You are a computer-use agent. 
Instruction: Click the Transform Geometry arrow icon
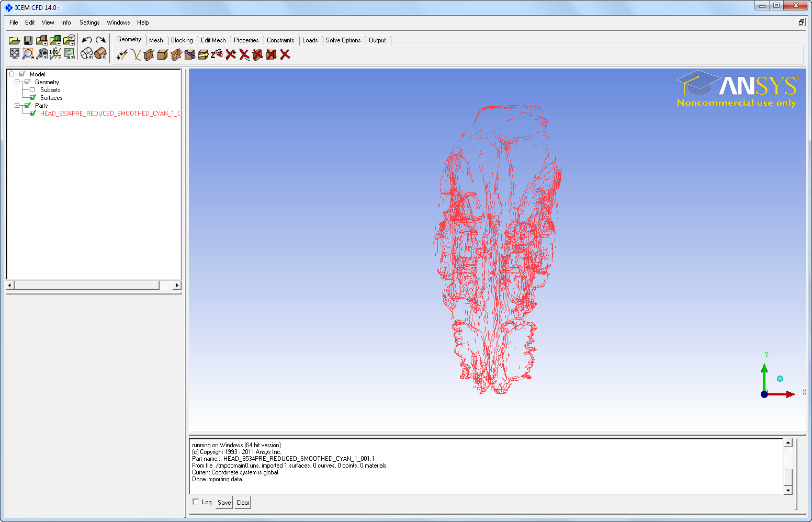[x=204, y=54]
